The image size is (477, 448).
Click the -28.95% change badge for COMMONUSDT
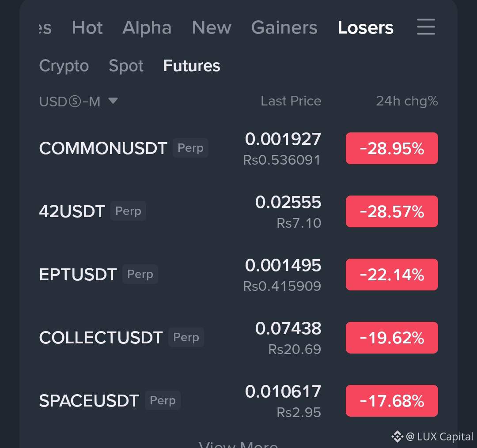click(391, 148)
